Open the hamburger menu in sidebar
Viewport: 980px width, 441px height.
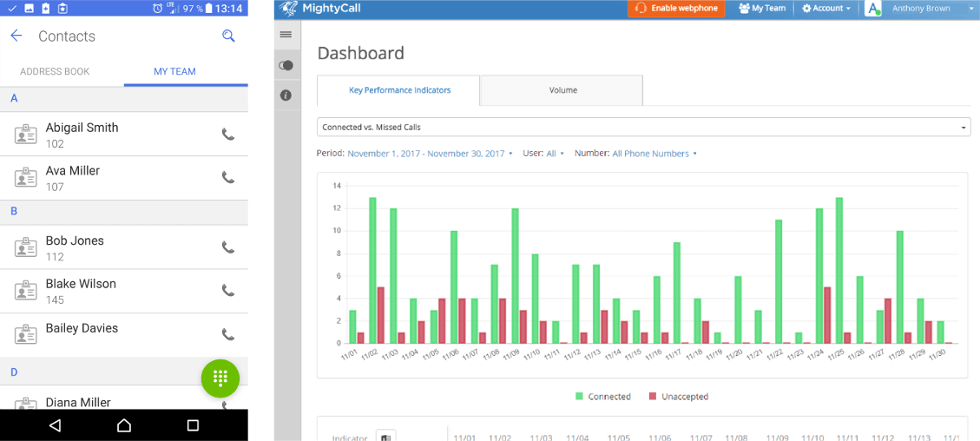(286, 34)
